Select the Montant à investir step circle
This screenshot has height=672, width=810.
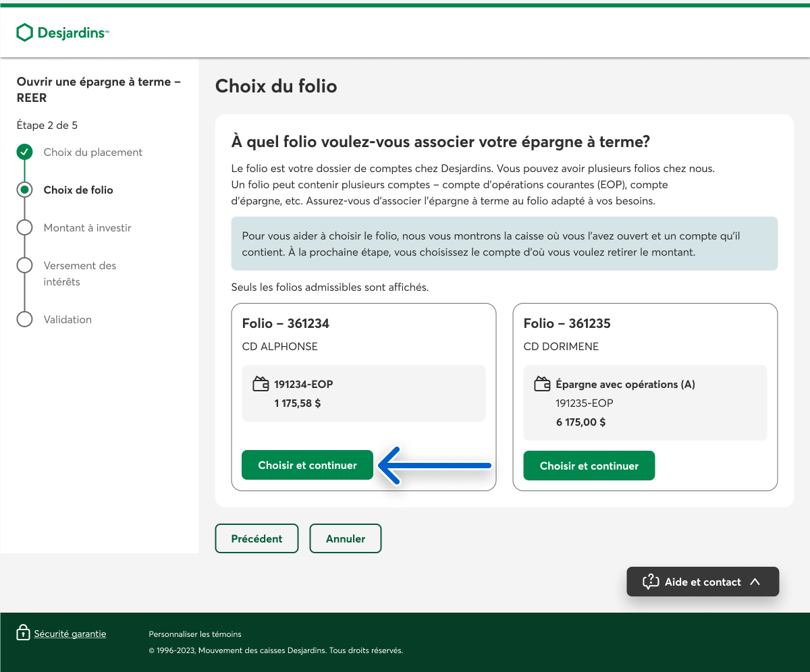coord(24,227)
